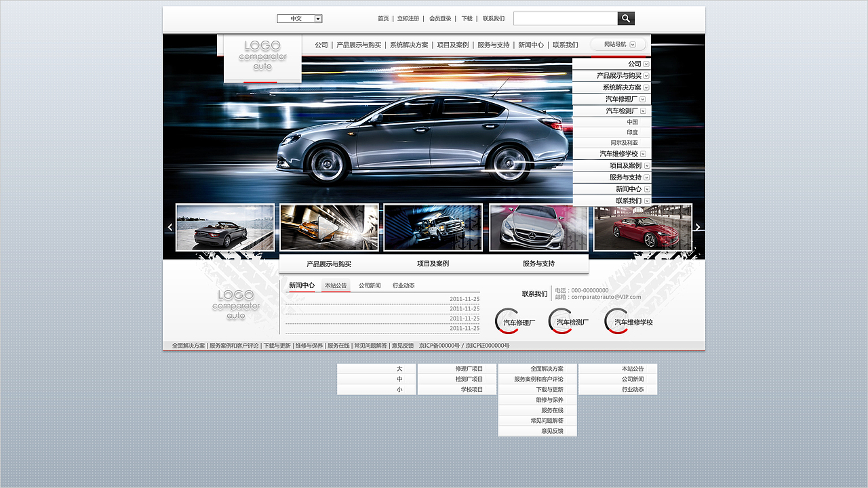
Task: Click 全面解决方案 footer link
Action: 189,346
